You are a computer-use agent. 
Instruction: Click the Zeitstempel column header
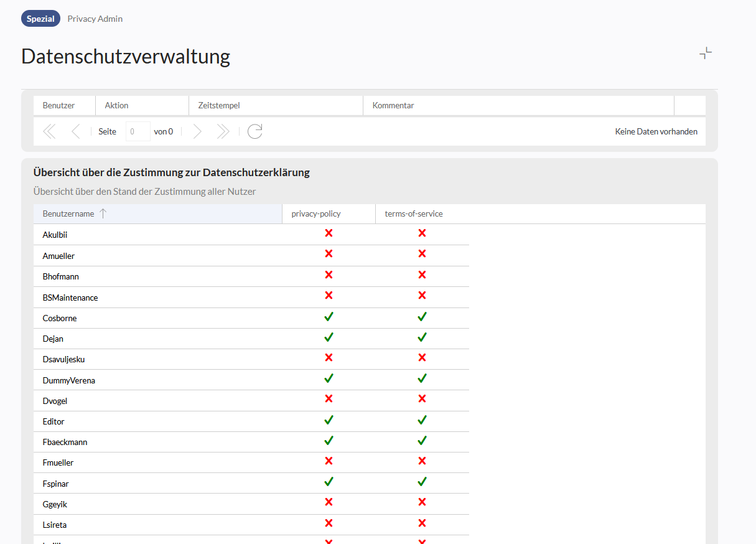[x=219, y=105]
